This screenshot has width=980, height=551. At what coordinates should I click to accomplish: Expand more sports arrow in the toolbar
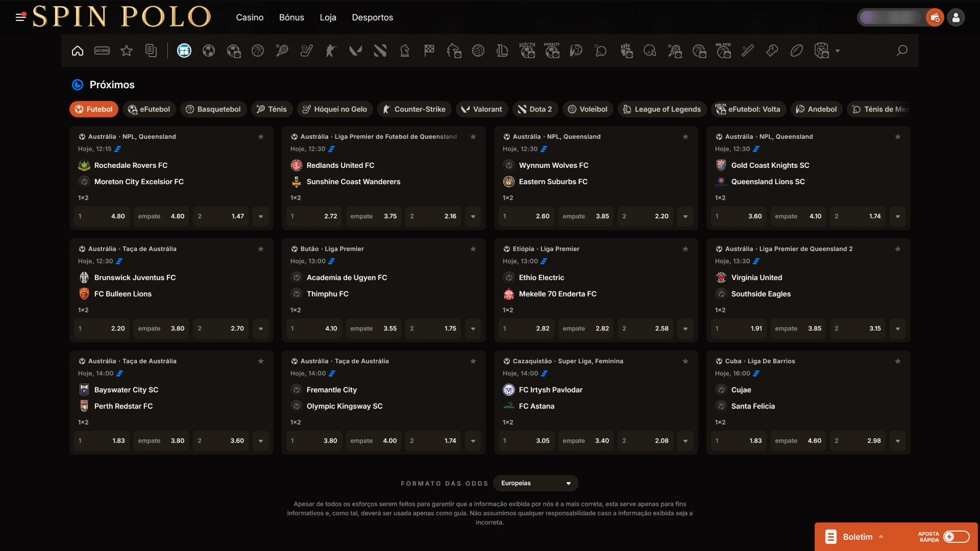[838, 51]
